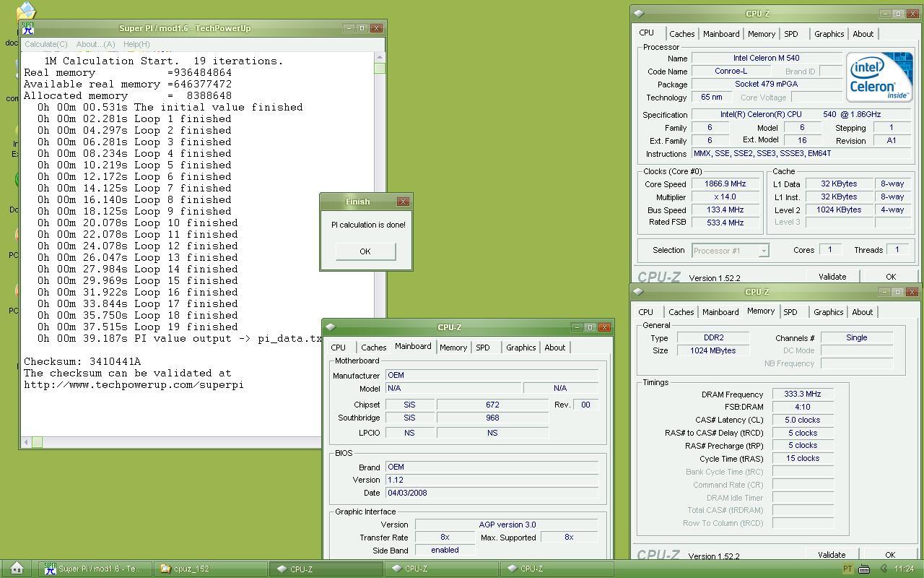The height and width of the screenshot is (578, 924).
Task: Select CPU tab in Mainboard CPU-Z window
Action: 338,348
